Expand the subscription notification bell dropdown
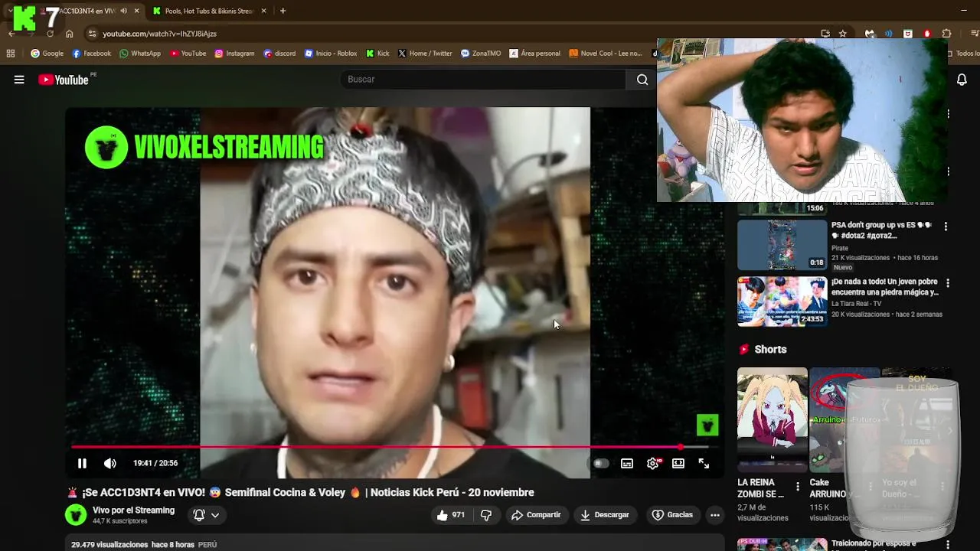The image size is (980, 551). pos(206,515)
